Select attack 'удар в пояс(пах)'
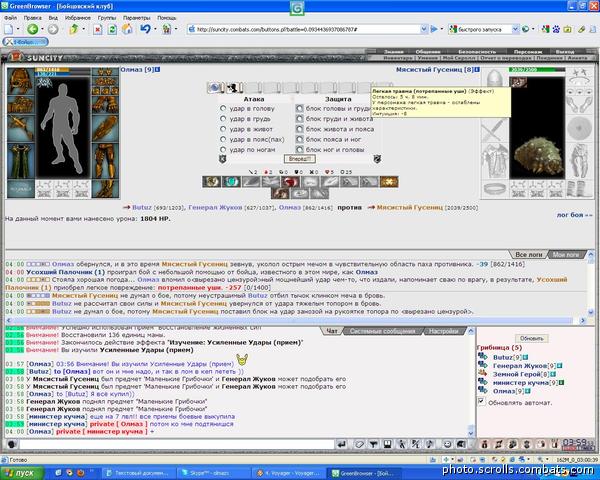The height and width of the screenshot is (480, 600). 223,139
